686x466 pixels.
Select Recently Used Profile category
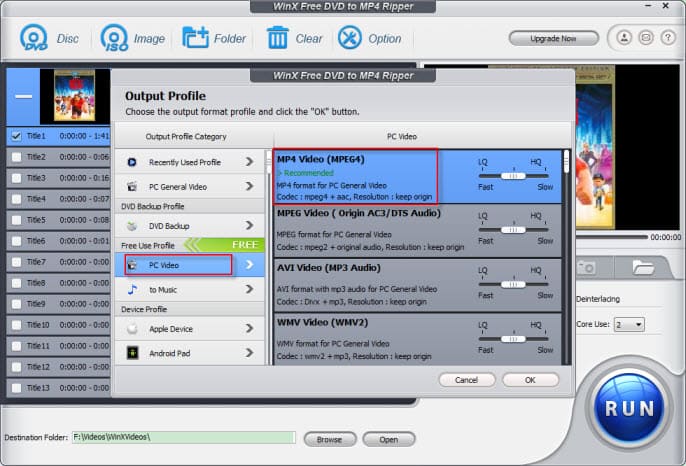[190, 162]
